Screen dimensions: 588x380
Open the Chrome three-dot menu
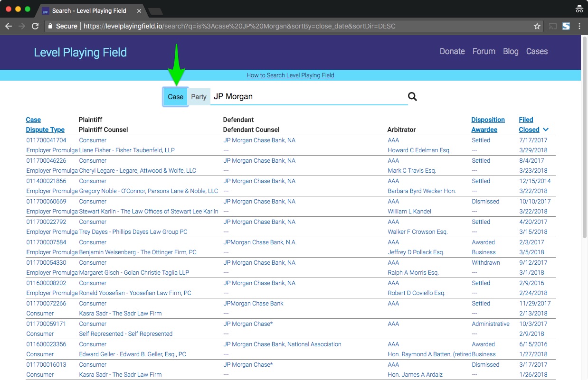[579, 26]
